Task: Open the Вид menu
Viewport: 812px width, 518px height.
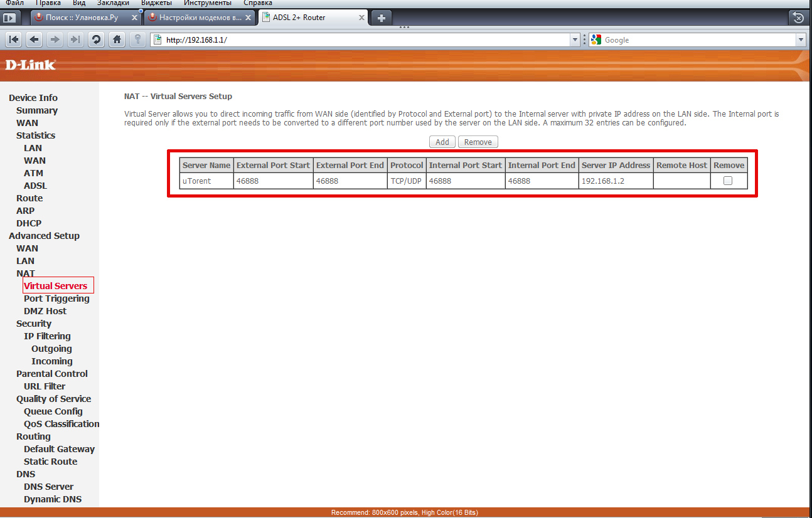Action: [79, 3]
